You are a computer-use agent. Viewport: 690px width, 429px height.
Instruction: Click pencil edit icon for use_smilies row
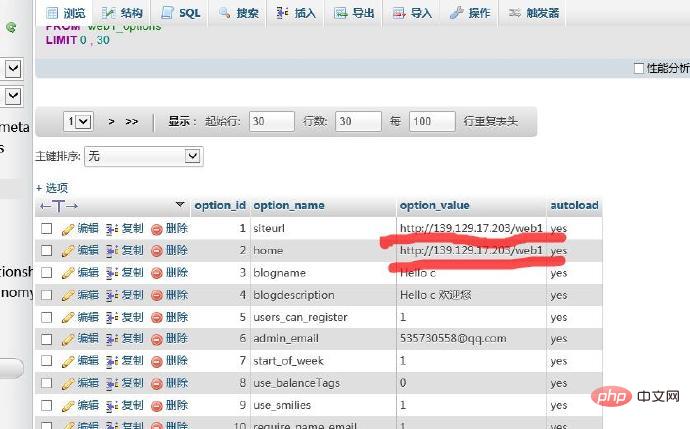[x=68, y=404]
